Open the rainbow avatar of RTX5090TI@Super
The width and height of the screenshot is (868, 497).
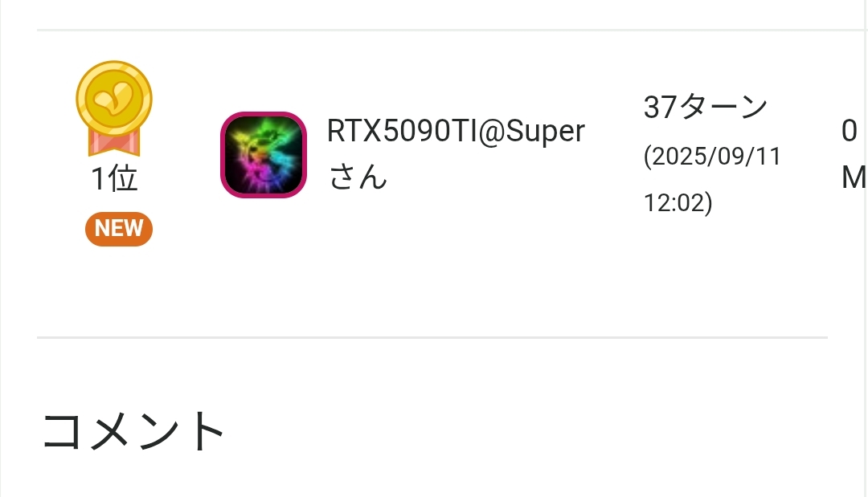click(x=264, y=155)
